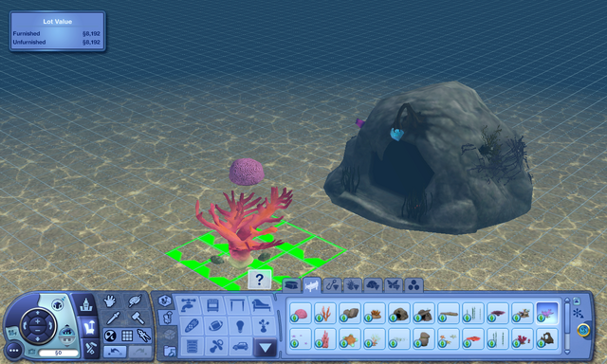Pick the red flat coral thumbnail
Viewport: 607px width, 364px height.
pos(473,339)
